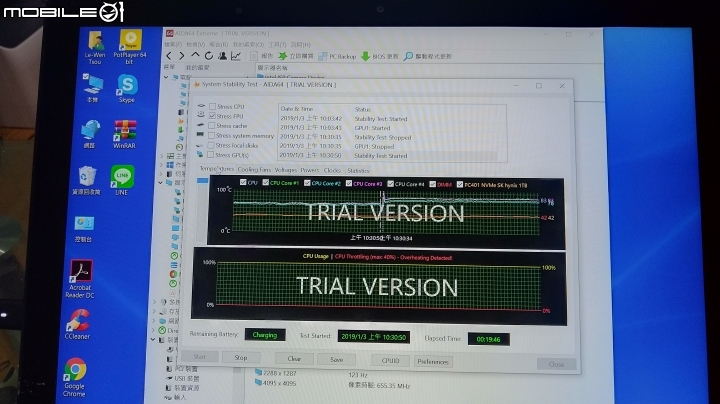Image resolution: width=720 pixels, height=404 pixels.
Task: Toggle CPU temperature graph checkbox
Action: pos(243,182)
